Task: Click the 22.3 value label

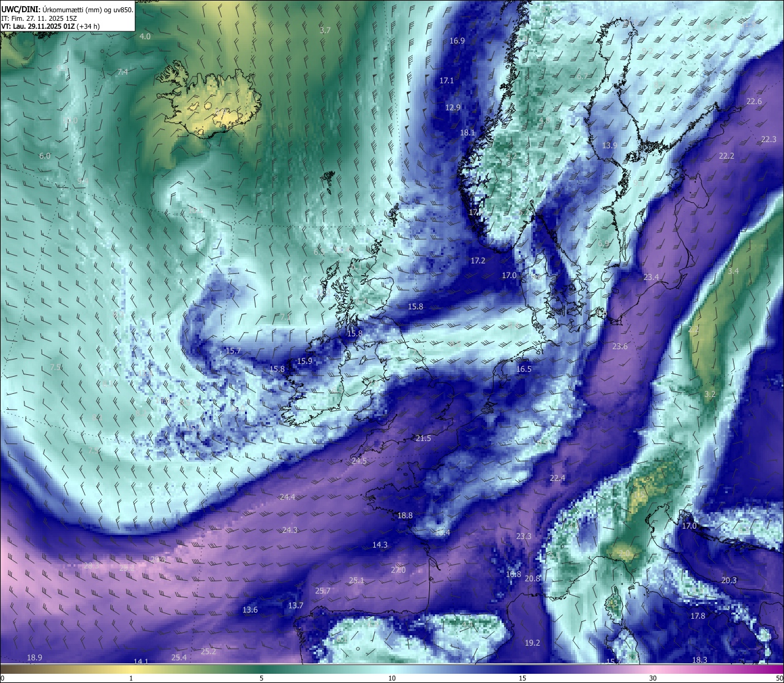Action: point(769,139)
